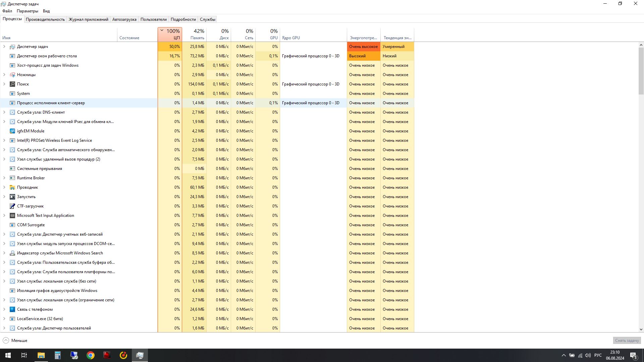Expand the Диспетчер задач process row

4,47
